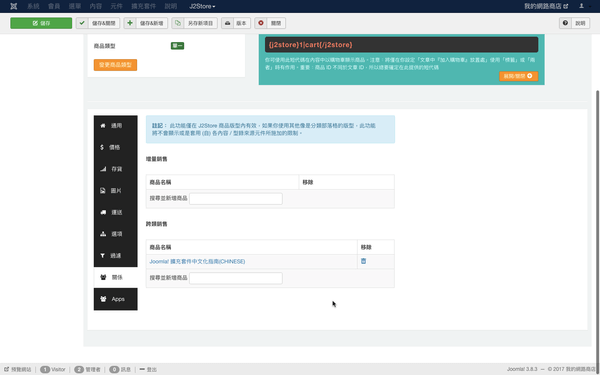The height and width of the screenshot is (375, 600).
Task: Click the cross-sell 搜尋並新增商品 search input
Action: point(236,278)
